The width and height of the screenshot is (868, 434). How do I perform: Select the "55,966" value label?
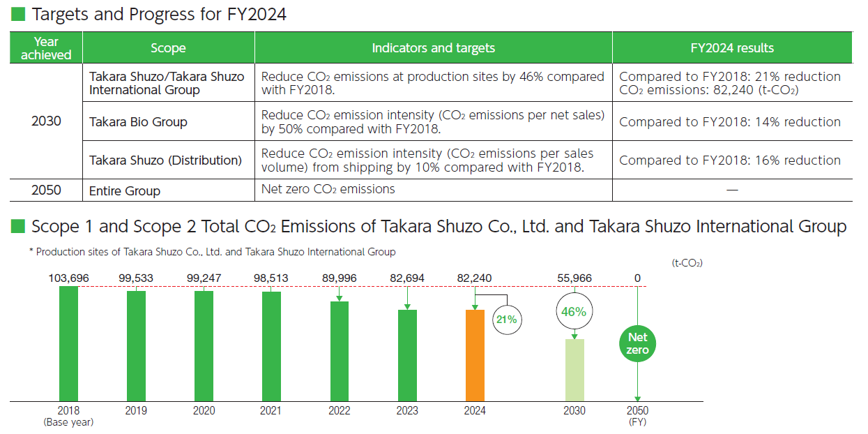pos(574,278)
